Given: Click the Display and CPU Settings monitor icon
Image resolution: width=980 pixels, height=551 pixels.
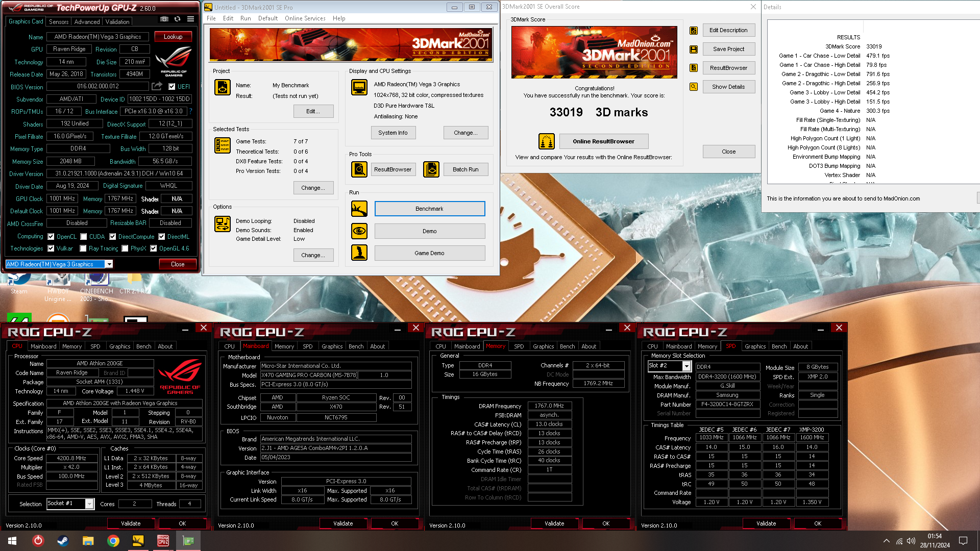Looking at the screenshot, I should (359, 87).
